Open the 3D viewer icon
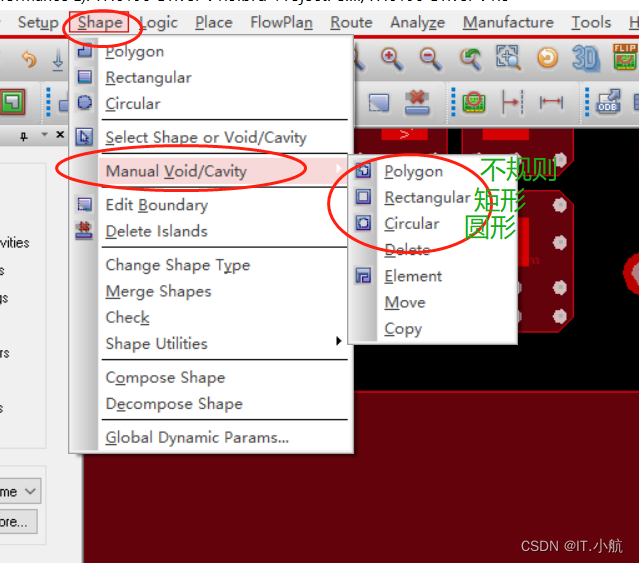 [x=586, y=58]
